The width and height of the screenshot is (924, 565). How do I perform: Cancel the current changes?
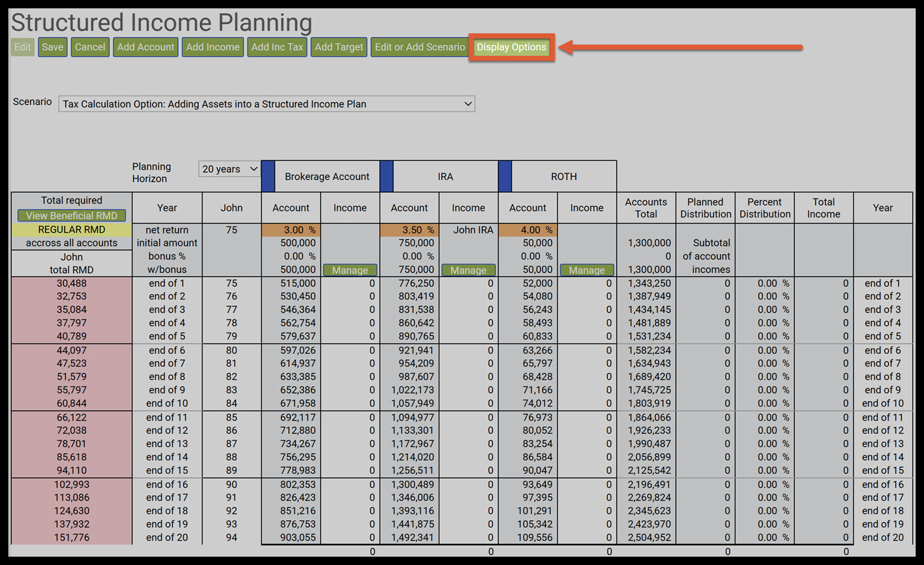[x=90, y=47]
